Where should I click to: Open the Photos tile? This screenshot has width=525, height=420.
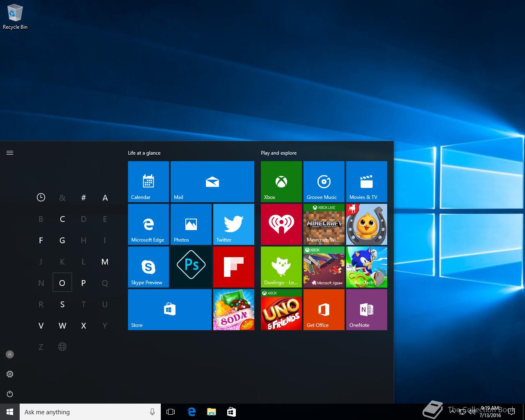pyautogui.click(x=191, y=224)
